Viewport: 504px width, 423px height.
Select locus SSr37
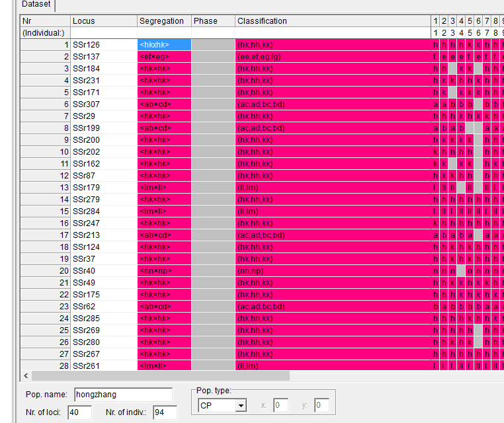coord(104,258)
